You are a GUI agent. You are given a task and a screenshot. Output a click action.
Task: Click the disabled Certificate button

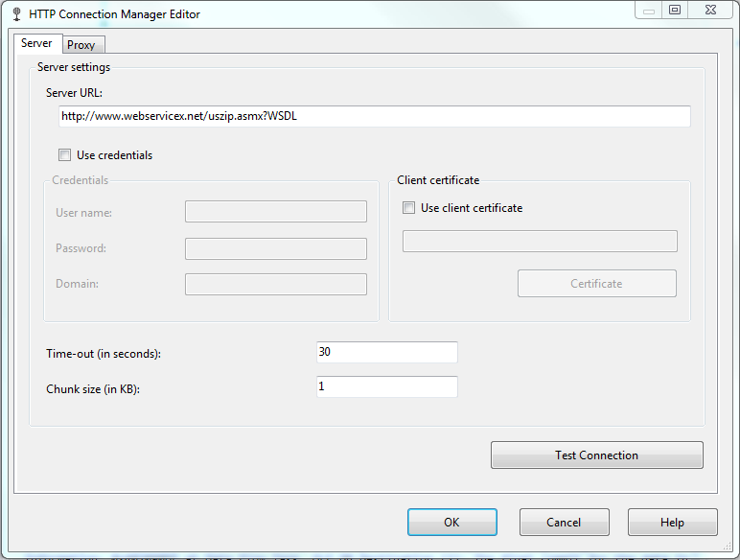597,283
